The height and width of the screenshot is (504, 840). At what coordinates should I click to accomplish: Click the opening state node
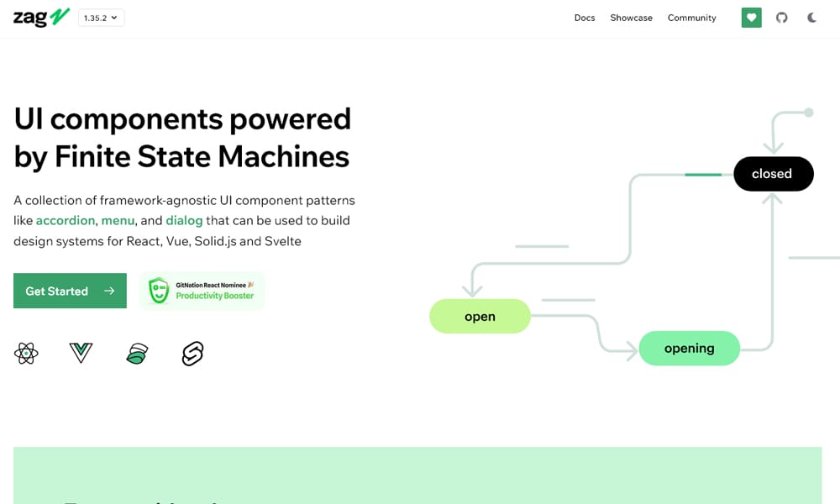690,349
